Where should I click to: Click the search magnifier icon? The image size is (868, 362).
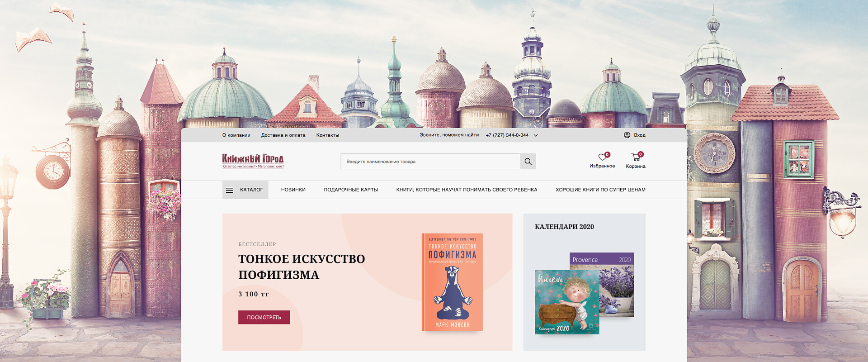coord(528,162)
